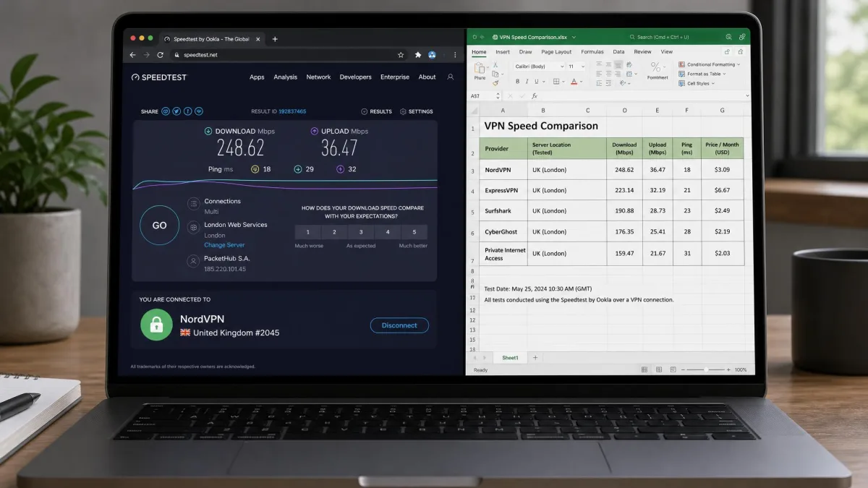Bookmark page with address bar star
The image size is (868, 488).
pos(401,54)
